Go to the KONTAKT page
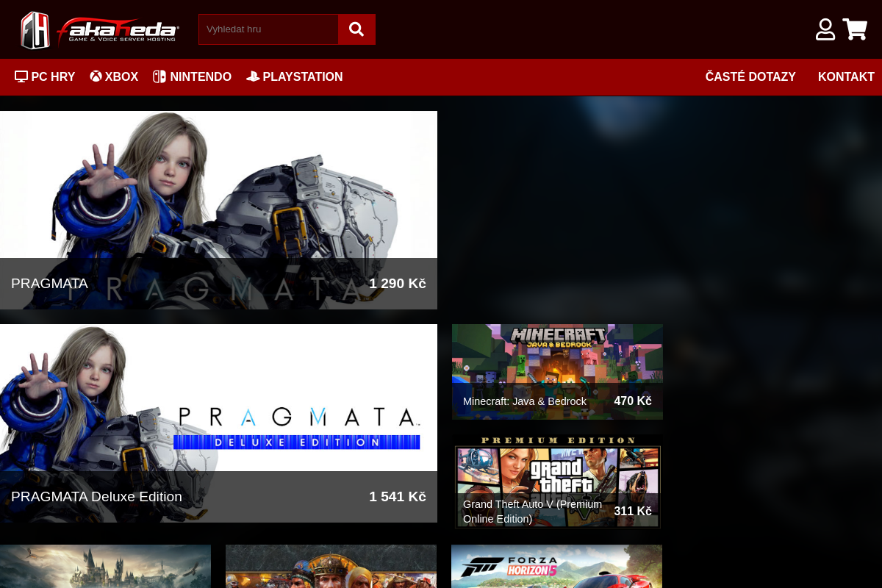 coord(846,76)
